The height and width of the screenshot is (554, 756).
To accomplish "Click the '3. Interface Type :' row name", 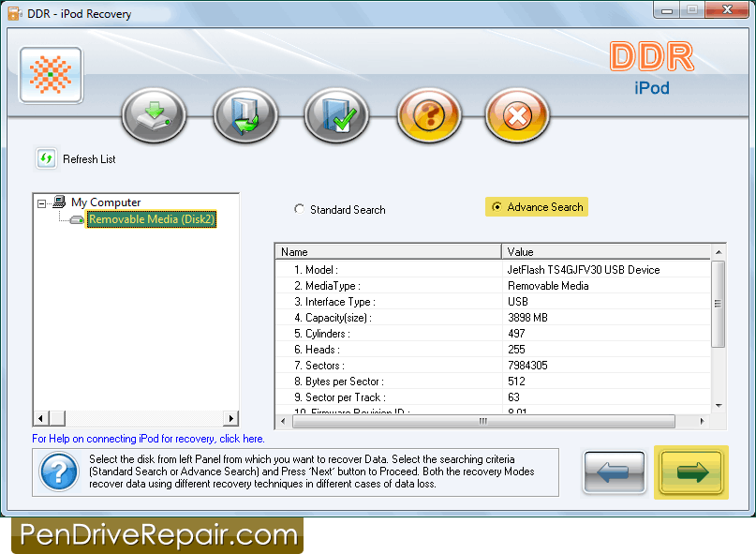I will coord(334,302).
